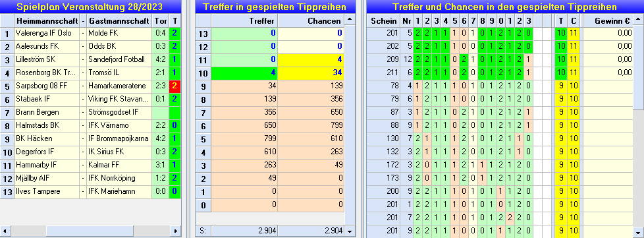Click the Chancen column header
644x238 pixels.
pos(311,21)
